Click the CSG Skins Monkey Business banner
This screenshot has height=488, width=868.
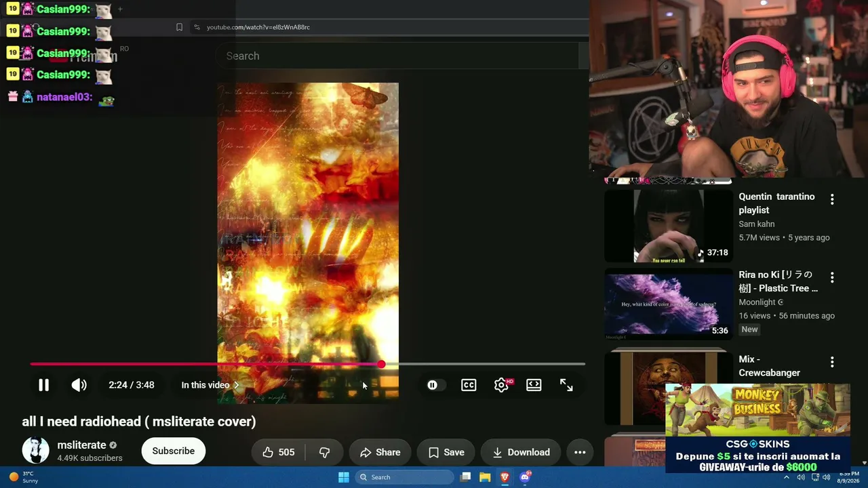[x=757, y=428]
